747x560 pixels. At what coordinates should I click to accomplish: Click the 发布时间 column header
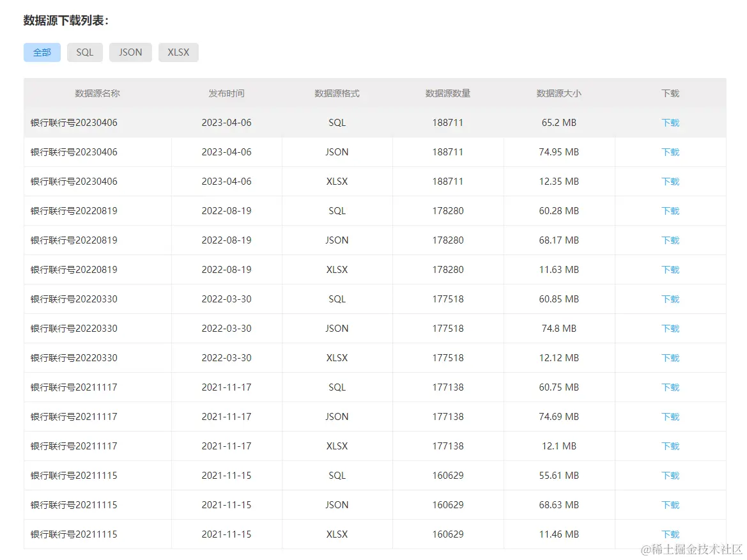click(226, 93)
